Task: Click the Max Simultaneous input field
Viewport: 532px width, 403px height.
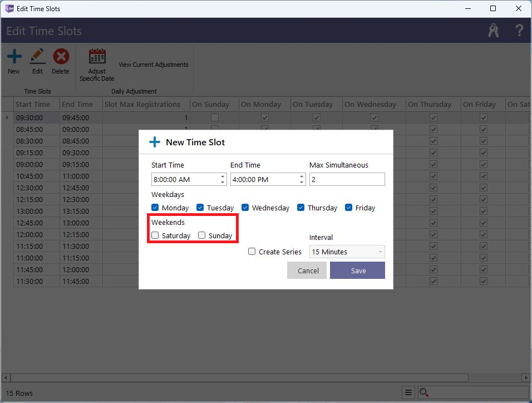Action: pyautogui.click(x=347, y=179)
